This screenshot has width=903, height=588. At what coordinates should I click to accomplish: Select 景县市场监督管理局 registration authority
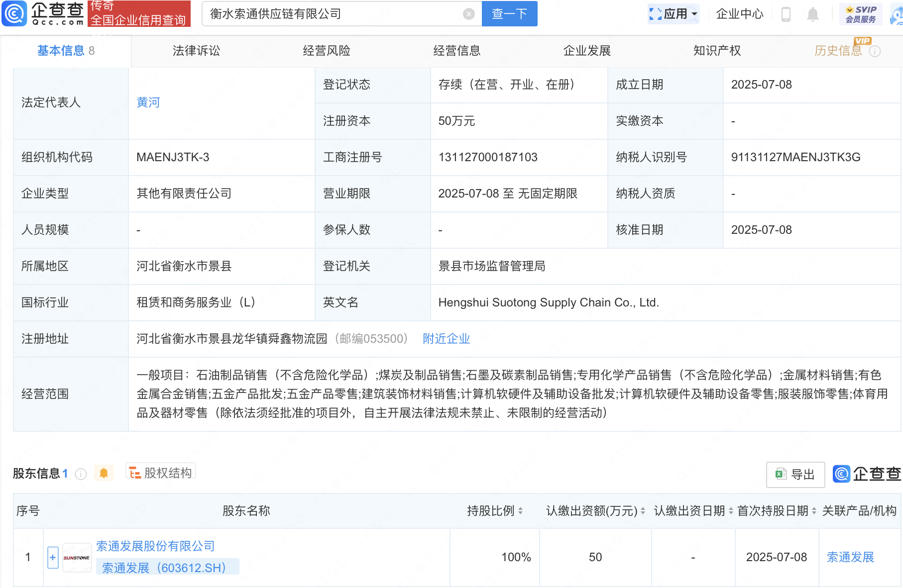pos(492,266)
